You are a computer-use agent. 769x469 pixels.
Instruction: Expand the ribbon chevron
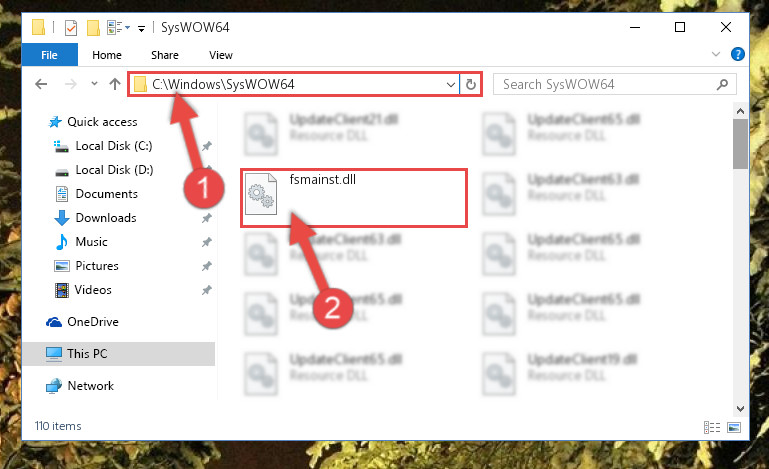click(x=716, y=54)
